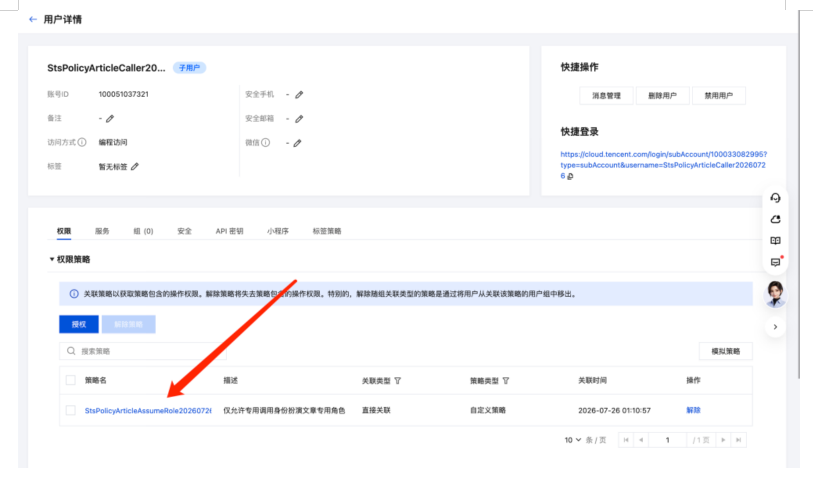This screenshot has height=478, width=813.
Task: Filter by 关联类型 using the funnel icon
Action: pos(398,381)
